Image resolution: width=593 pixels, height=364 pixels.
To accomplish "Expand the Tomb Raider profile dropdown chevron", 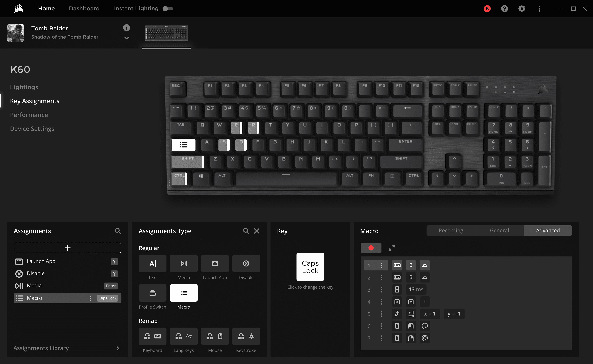I will [126, 38].
